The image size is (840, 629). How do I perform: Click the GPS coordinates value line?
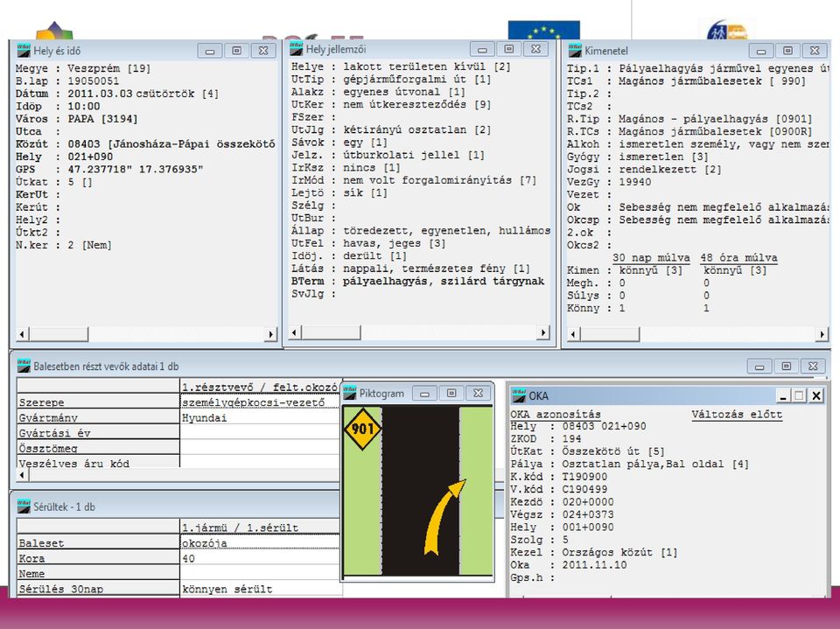136,170
